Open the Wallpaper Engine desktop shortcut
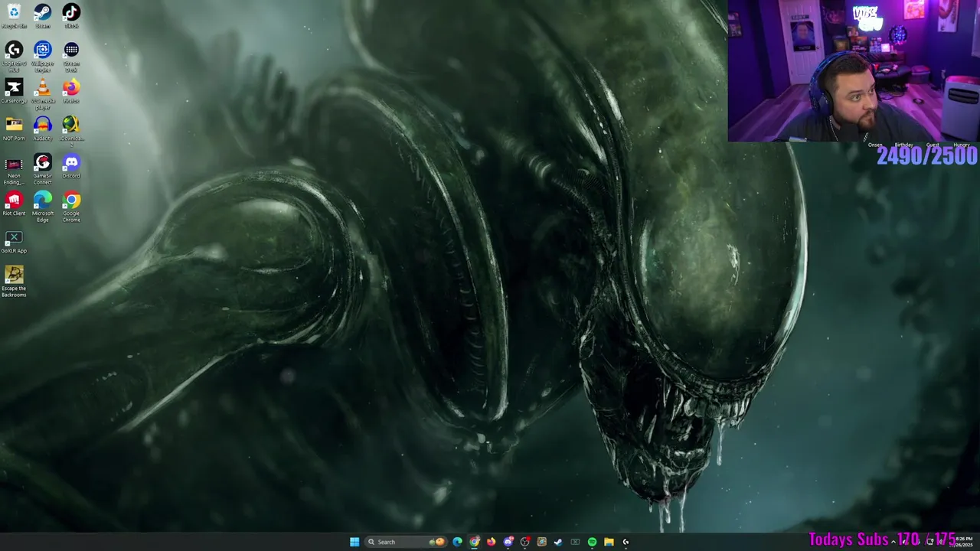Viewport: 980px width, 551px height. click(42, 57)
